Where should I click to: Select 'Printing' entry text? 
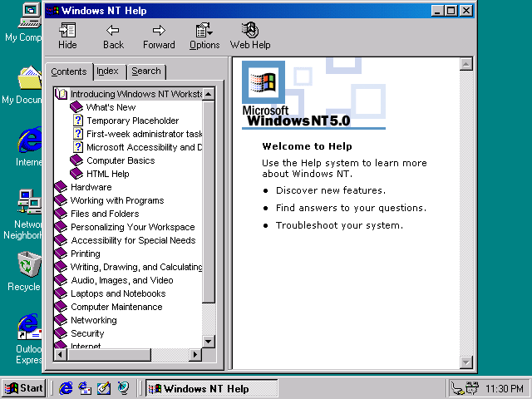(86, 254)
